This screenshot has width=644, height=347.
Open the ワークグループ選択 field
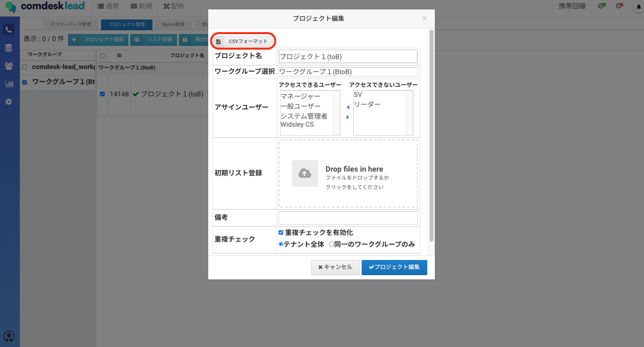click(x=348, y=72)
